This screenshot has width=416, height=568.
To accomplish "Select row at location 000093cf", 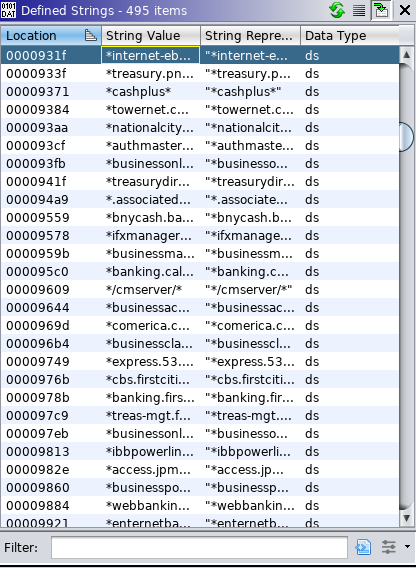I will tap(199, 146).
